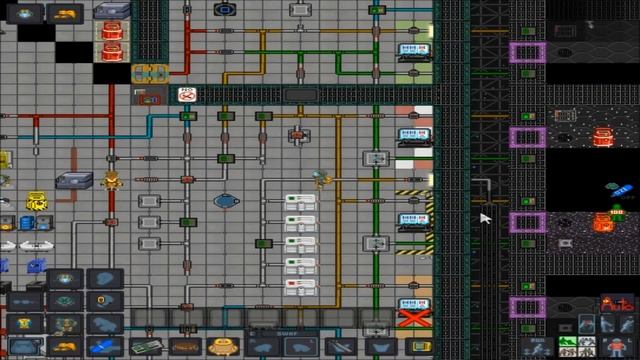Click the hardsuit in the exosuit slot
The width and height of the screenshot is (640, 360).
click(x=65, y=324)
